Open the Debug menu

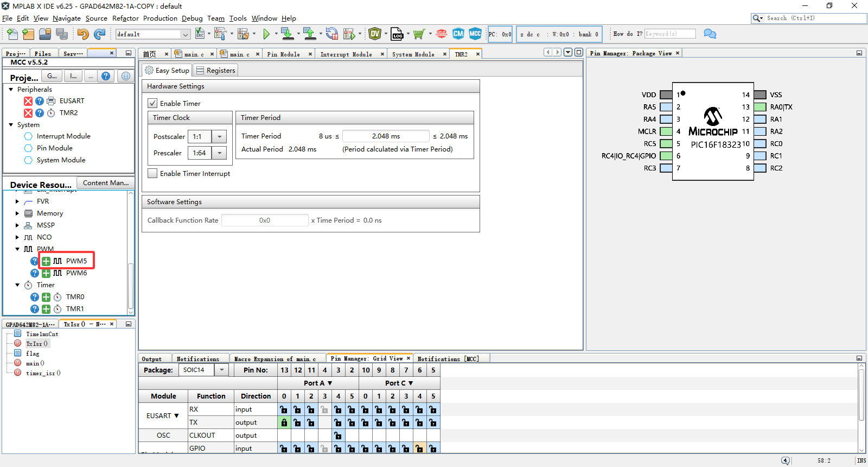click(x=192, y=18)
